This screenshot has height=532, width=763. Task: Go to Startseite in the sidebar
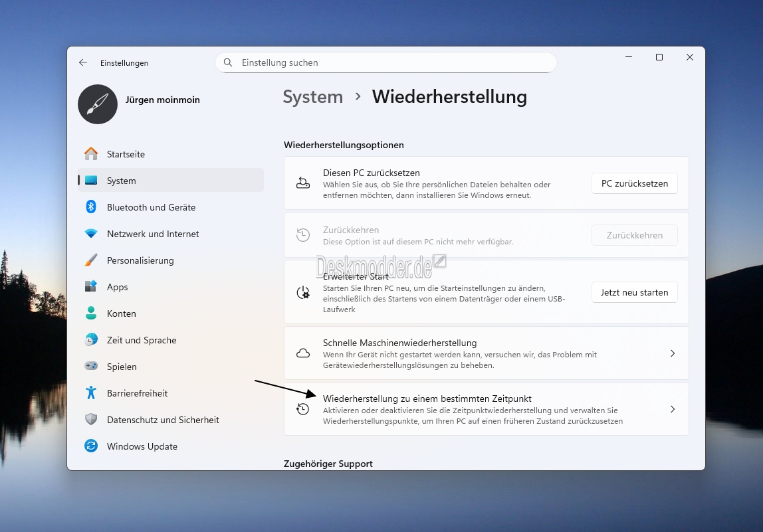126,154
